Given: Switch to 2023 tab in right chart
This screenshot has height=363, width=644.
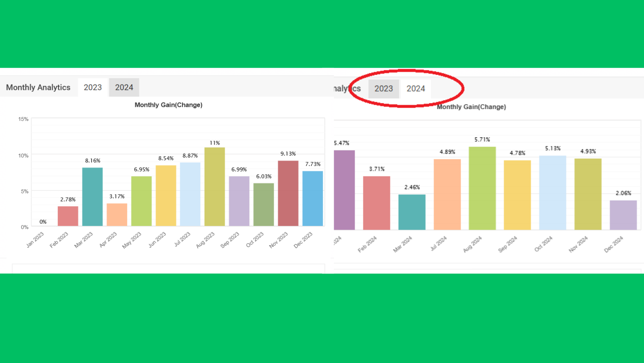Looking at the screenshot, I should pyautogui.click(x=384, y=89).
